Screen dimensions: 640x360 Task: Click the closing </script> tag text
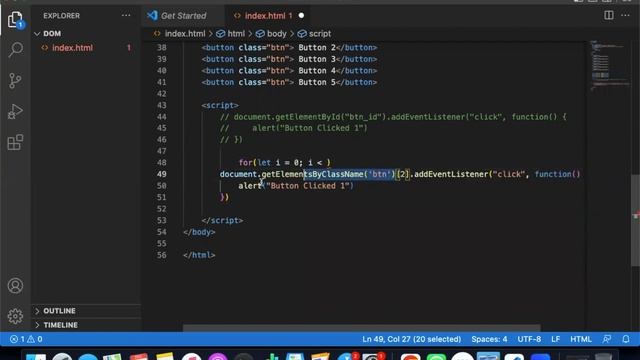click(222, 220)
